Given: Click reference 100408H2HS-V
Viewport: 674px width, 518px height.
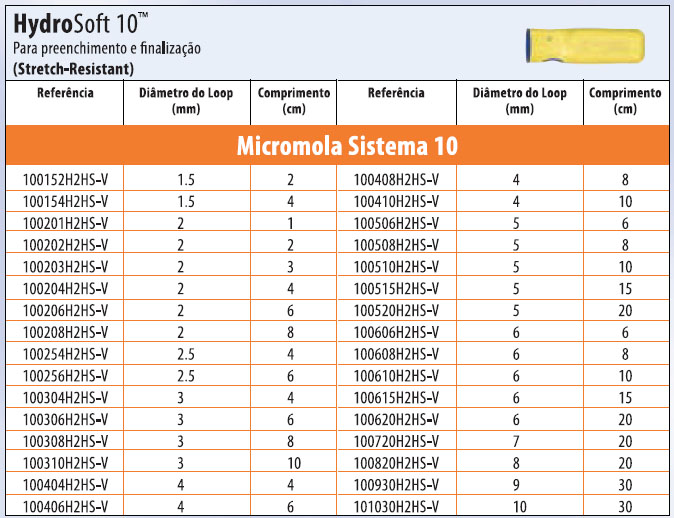Looking at the screenshot, I should pyautogui.click(x=396, y=180).
